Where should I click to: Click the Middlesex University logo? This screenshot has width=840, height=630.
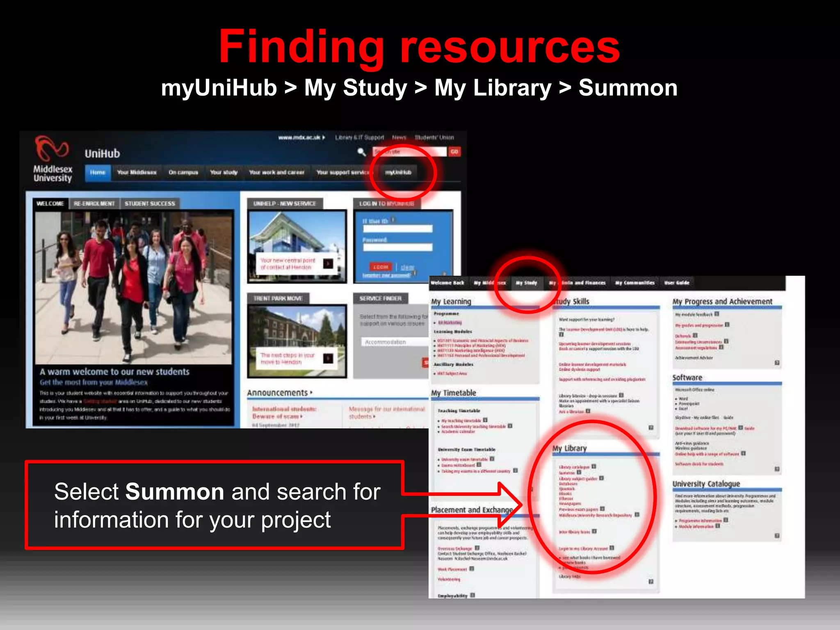[52, 159]
